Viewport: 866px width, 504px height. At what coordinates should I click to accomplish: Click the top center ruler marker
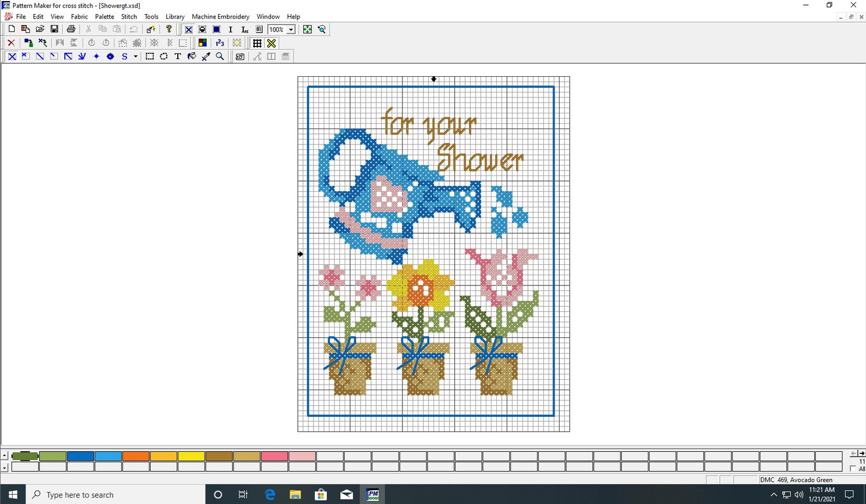[434, 80]
